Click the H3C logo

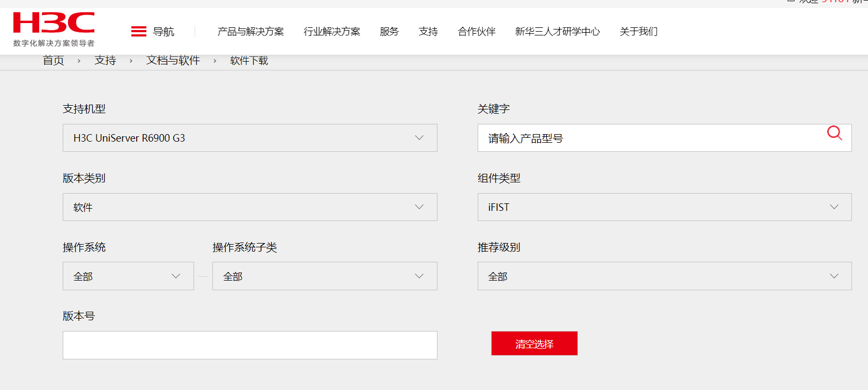point(54,29)
